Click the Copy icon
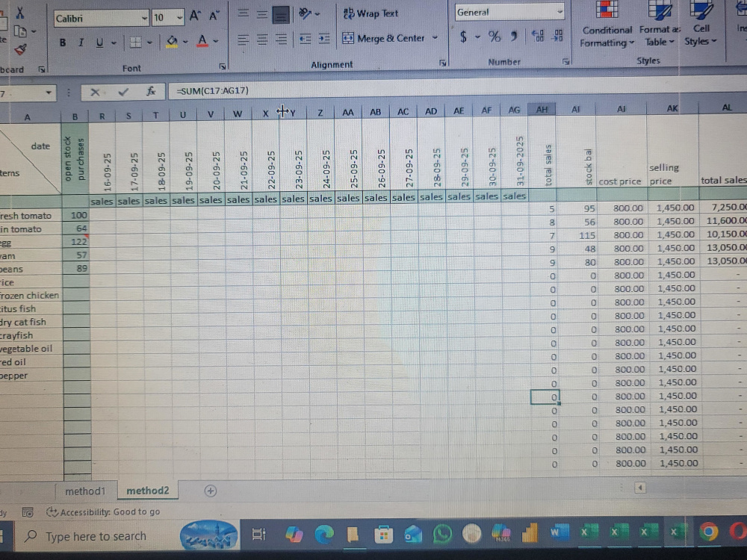The width and height of the screenshot is (747, 560). (20, 32)
